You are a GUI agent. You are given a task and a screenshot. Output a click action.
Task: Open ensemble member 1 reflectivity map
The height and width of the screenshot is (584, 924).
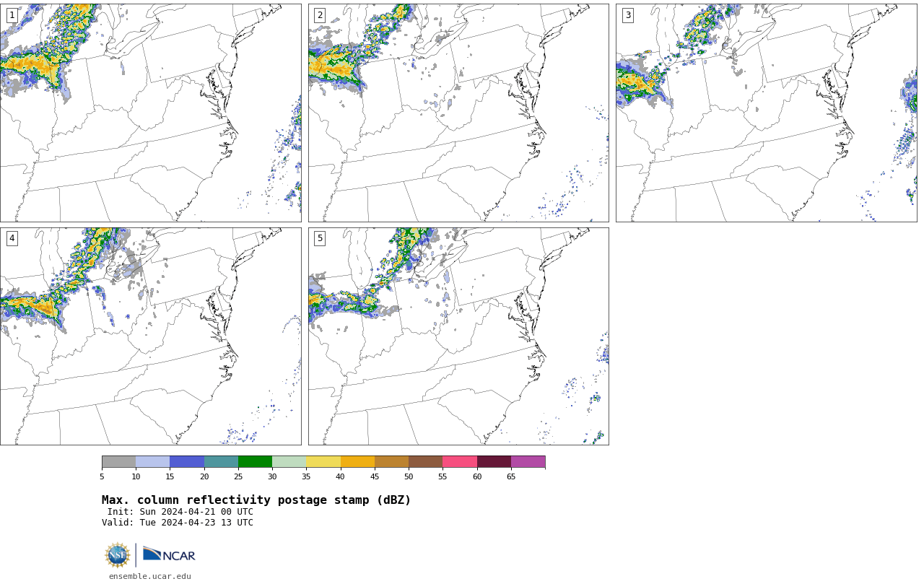150,113
